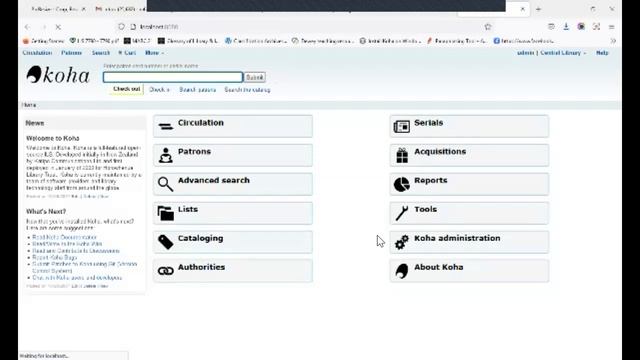Open the browser downloads arrow icon
This screenshot has height=360, width=640.
tap(566, 27)
